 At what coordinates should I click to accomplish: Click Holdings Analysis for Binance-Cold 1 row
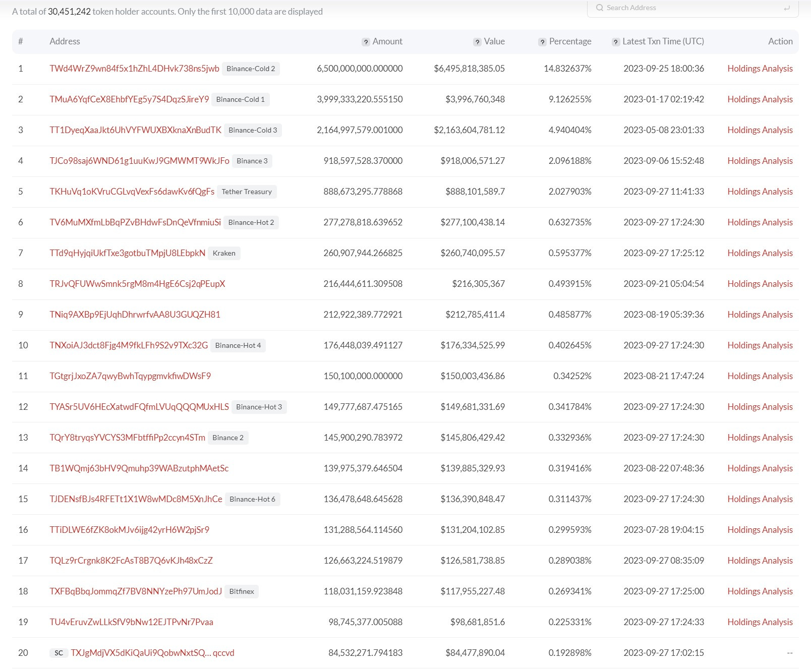[x=760, y=99]
